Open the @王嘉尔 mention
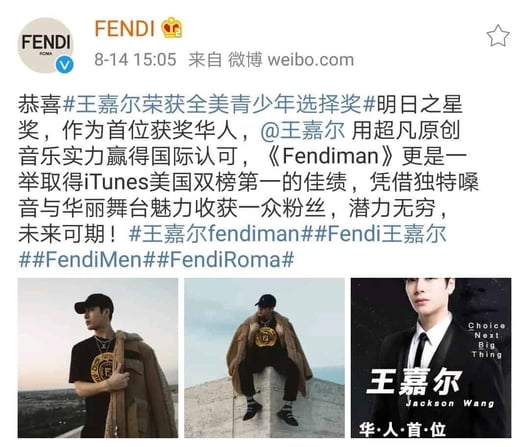This screenshot has width=529, height=447. [303, 130]
